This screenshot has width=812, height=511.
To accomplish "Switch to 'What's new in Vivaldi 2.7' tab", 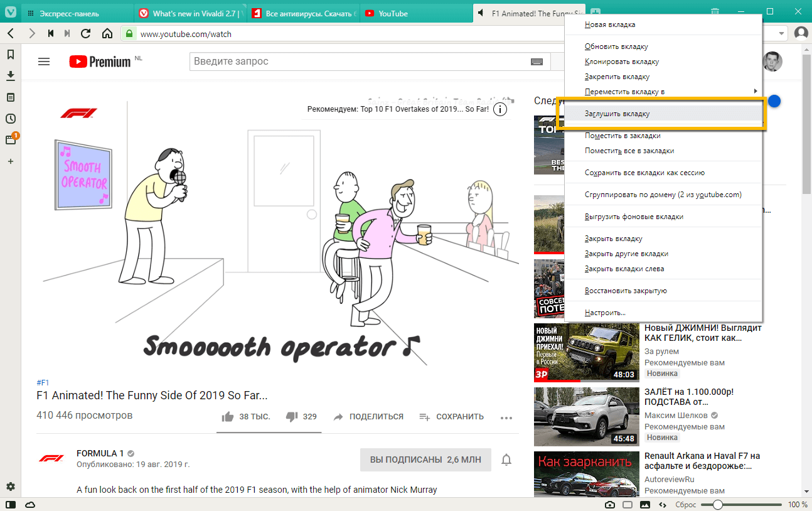I will point(191,13).
